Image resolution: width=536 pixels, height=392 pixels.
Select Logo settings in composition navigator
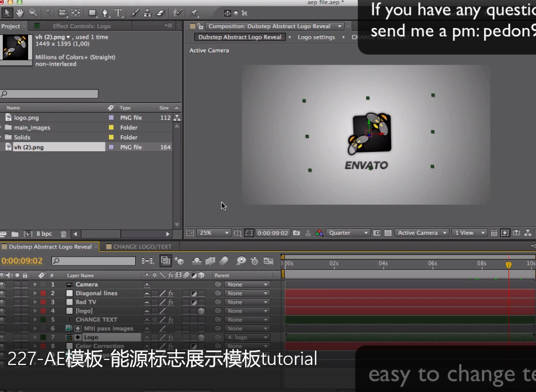pyautogui.click(x=316, y=37)
